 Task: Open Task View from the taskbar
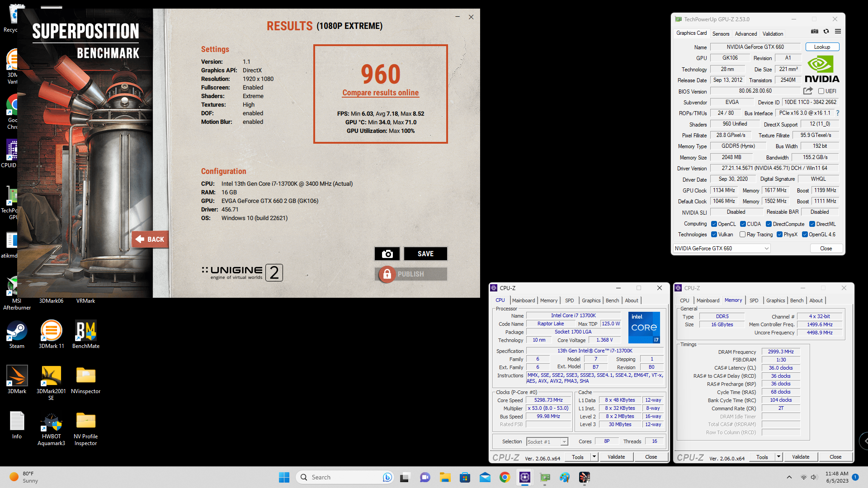405,477
